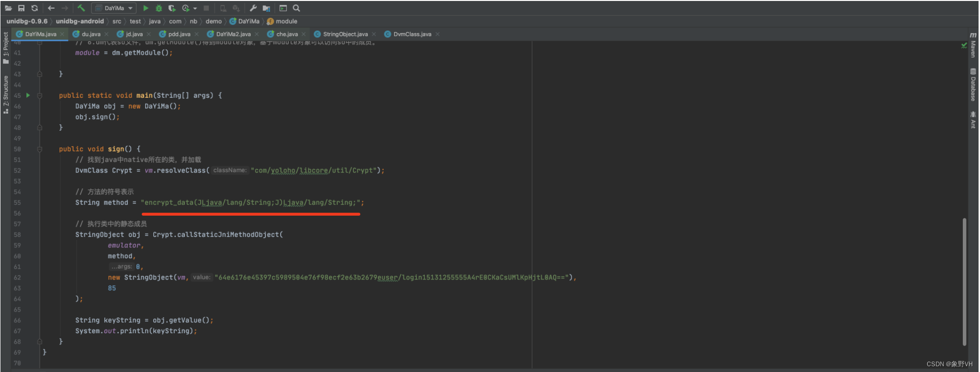Switch to the DaYiMa.java tab
The image size is (980, 372).
click(41, 34)
